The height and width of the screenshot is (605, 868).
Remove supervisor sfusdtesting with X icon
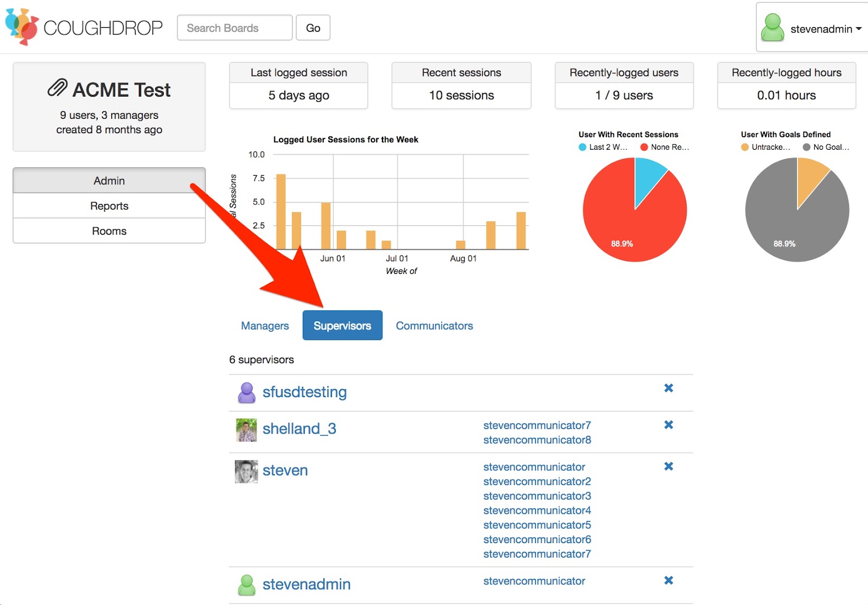click(668, 388)
